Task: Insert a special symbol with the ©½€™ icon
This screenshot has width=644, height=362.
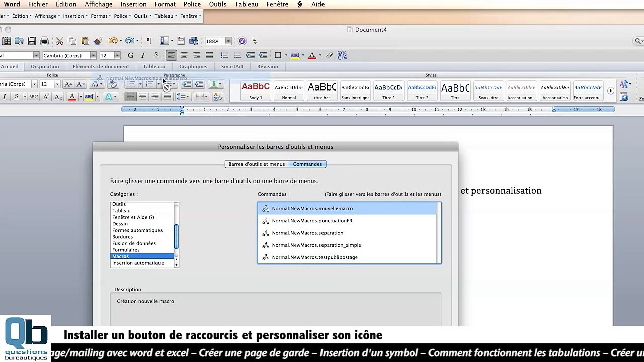Action: (x=342, y=55)
